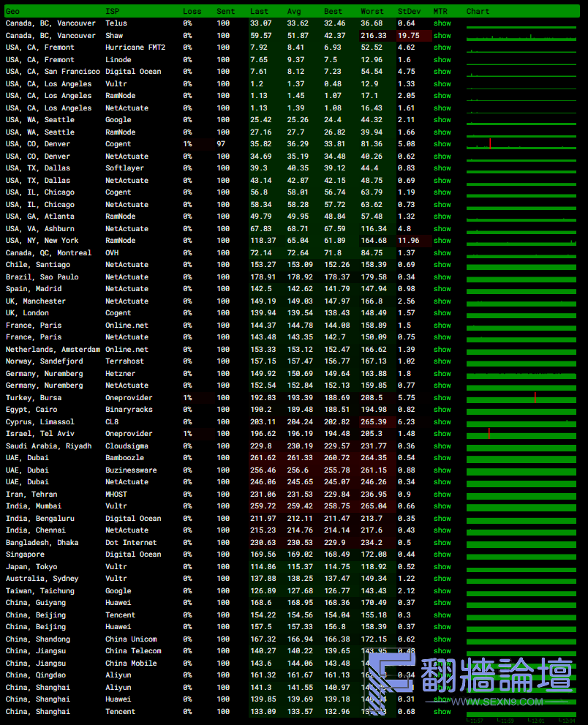The height and width of the screenshot is (725, 588).
Task: Click 'Canada, QC, Montreal' geo cell
Action: tap(48, 253)
